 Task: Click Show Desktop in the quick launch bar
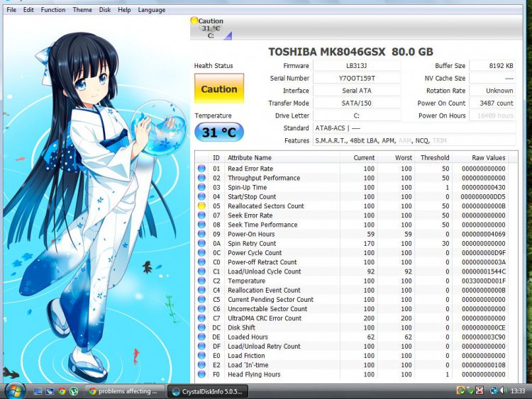pos(38,391)
